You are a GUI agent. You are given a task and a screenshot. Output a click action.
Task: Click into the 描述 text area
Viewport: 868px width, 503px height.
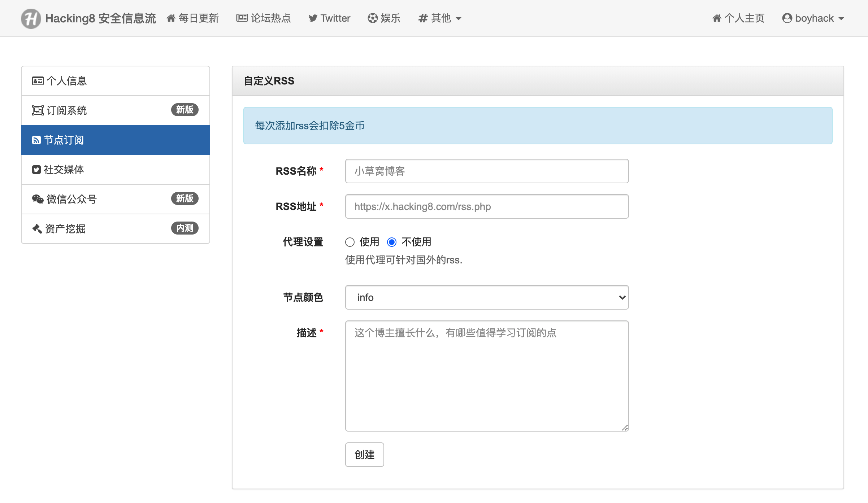487,376
